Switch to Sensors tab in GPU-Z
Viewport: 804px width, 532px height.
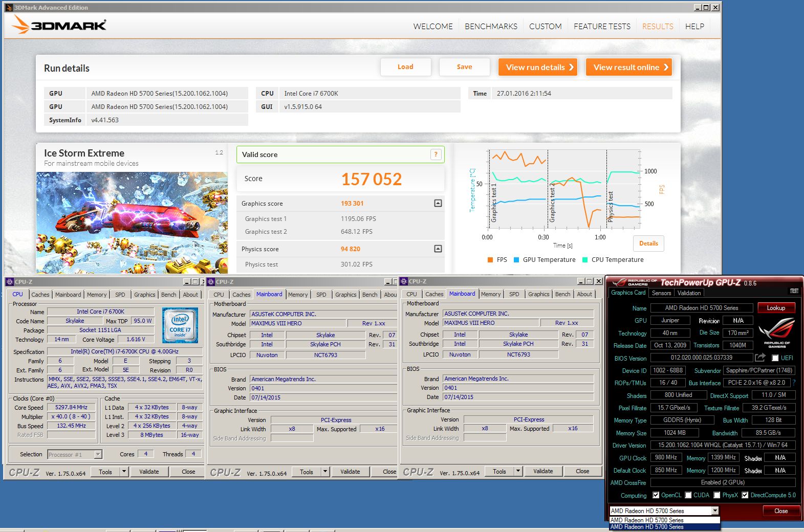coord(661,293)
